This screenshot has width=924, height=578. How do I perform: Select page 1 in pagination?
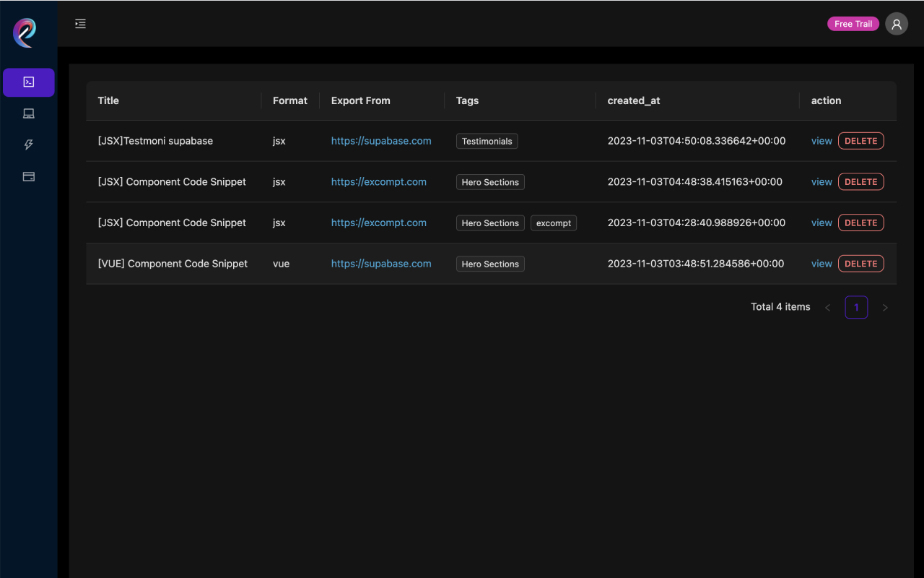856,308
